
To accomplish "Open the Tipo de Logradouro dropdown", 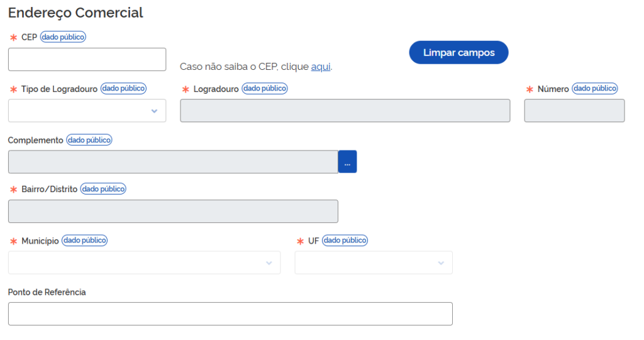I will click(x=87, y=111).
